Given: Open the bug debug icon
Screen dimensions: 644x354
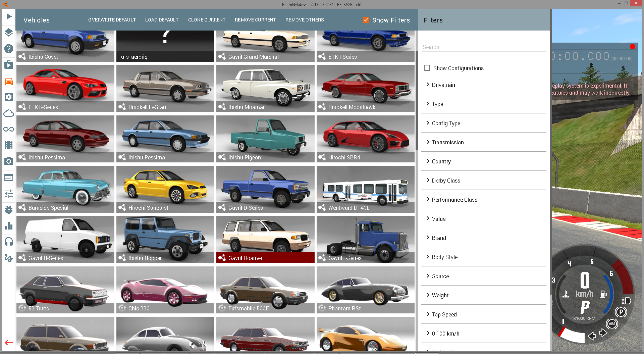Looking at the screenshot, I should click(9, 210).
